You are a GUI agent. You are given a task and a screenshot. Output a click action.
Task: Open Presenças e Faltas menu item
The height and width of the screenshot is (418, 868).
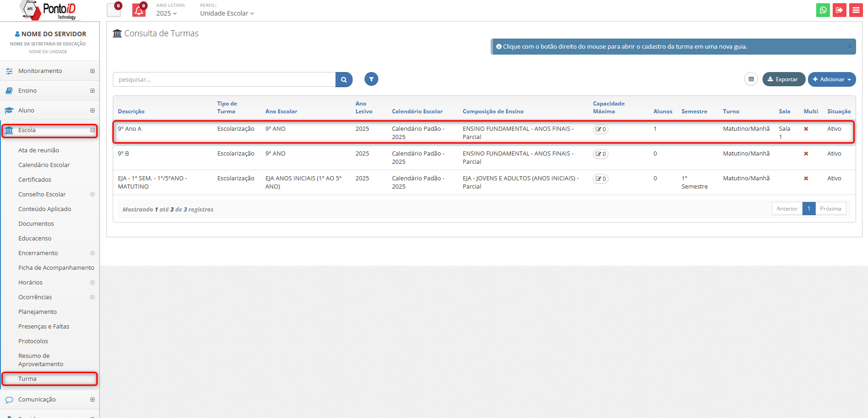44,327
